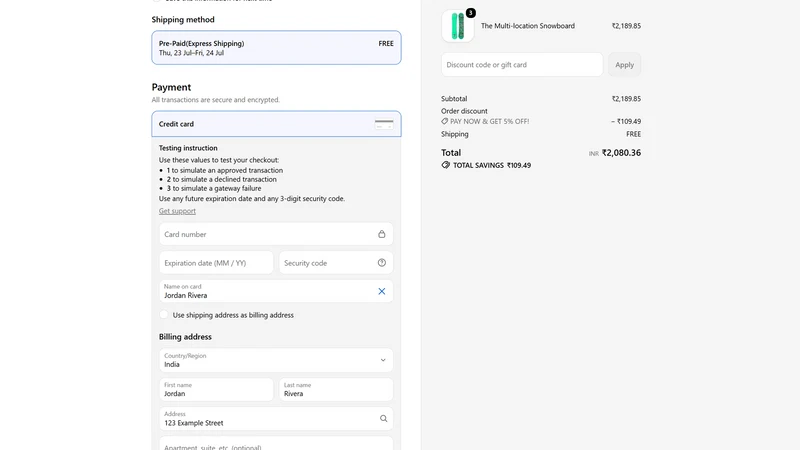Open Get support link
Screen dimensions: 800x450
pos(177,211)
